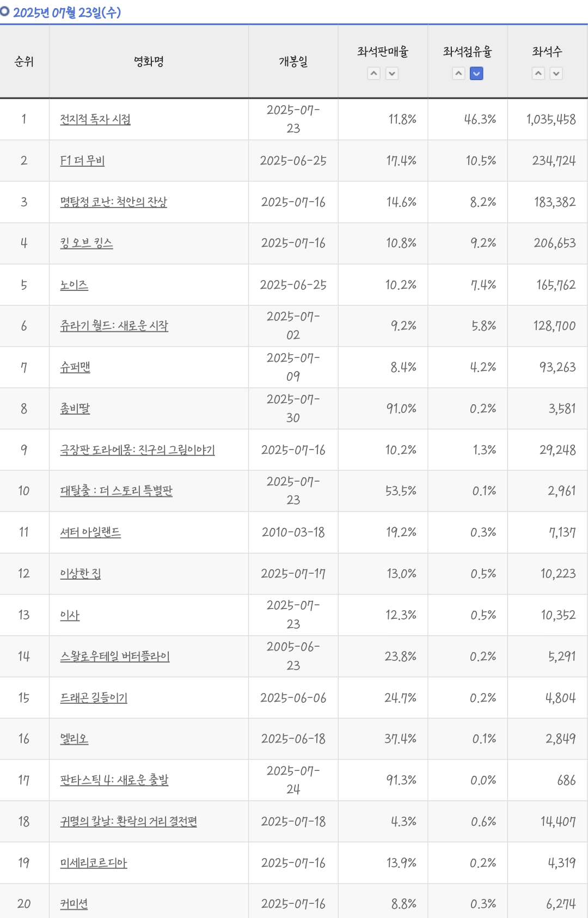The image size is (588, 918).
Task: Click the 2025년 07월 23일(수) date heading
Action: pos(67,12)
